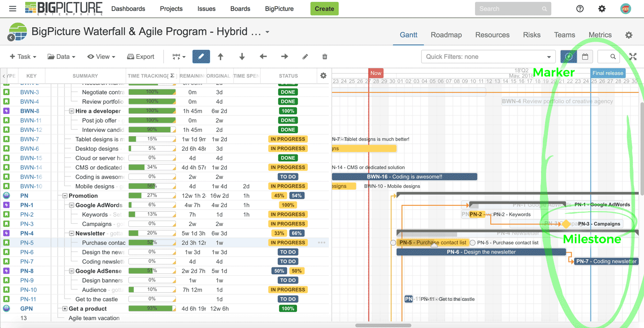644x328 pixels.
Task: Open the Data dropdown
Action: tap(61, 57)
